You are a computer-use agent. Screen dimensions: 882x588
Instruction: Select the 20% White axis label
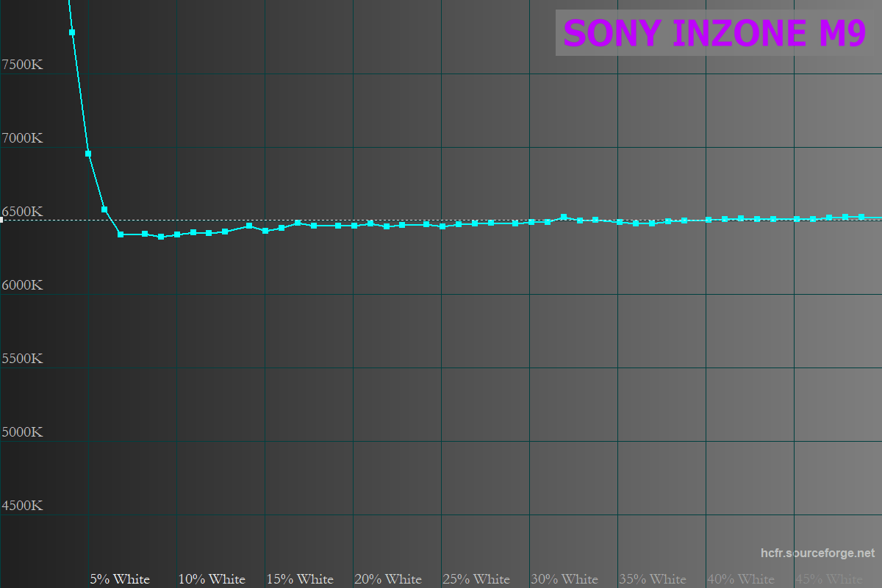point(388,579)
